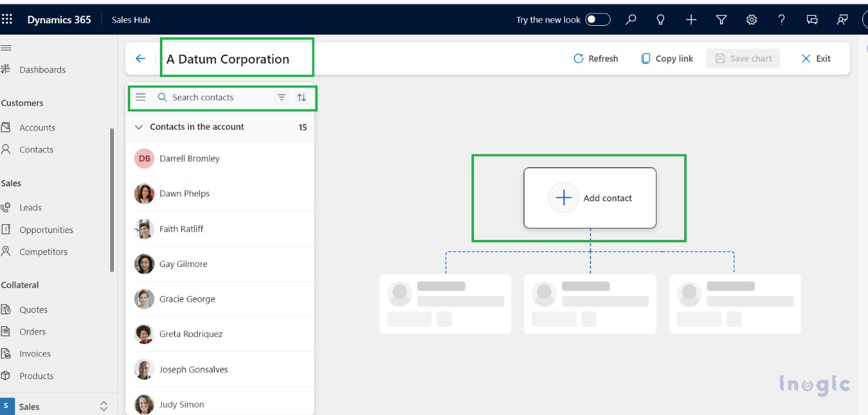Open Invoices in the sidebar
868x415 pixels.
35,354
